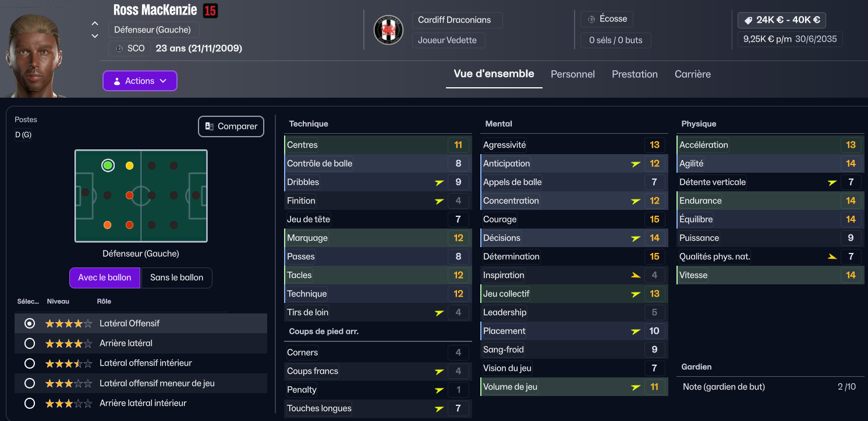Click the star rating of Latéral Offensif

(x=69, y=323)
